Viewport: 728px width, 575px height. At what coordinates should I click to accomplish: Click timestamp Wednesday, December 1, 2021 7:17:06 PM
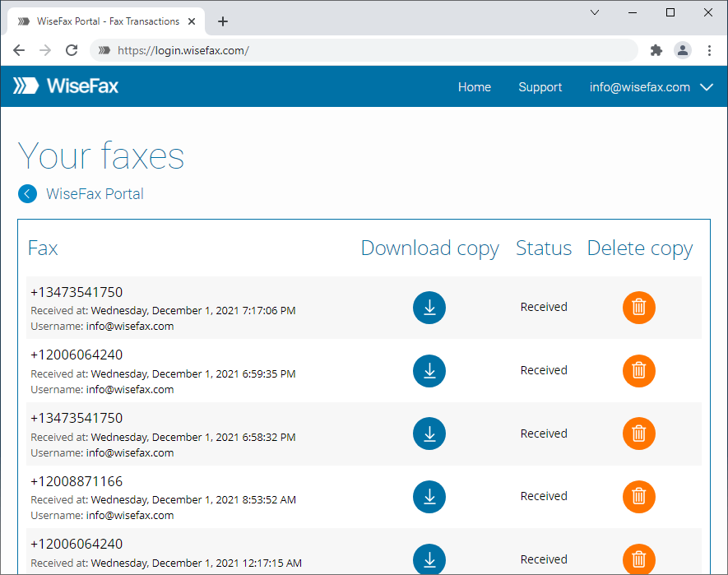click(x=193, y=311)
